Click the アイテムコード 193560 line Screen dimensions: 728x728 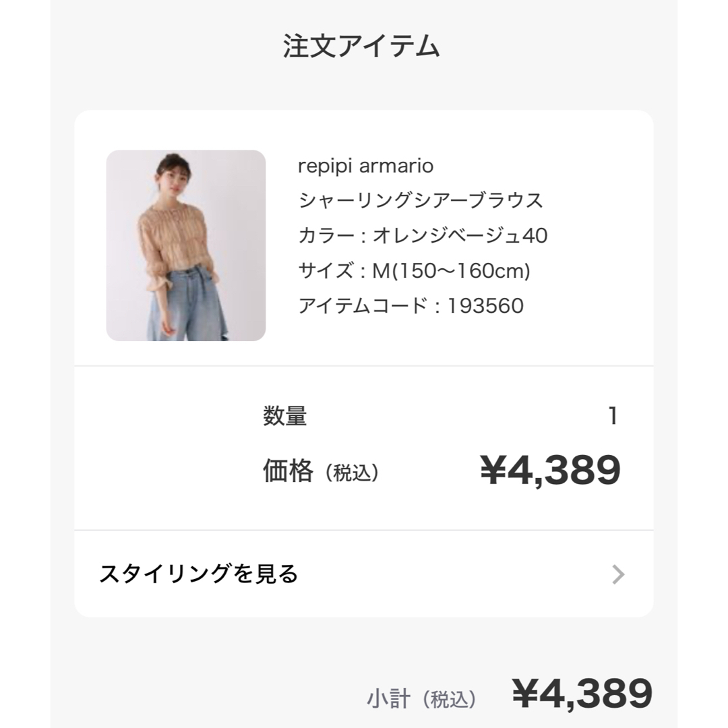click(411, 305)
